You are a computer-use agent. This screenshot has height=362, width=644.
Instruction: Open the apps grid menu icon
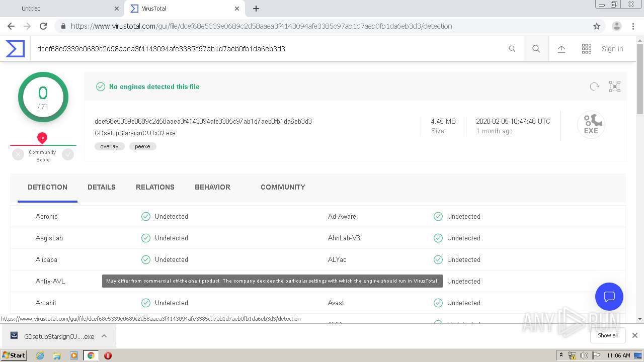pos(587,49)
